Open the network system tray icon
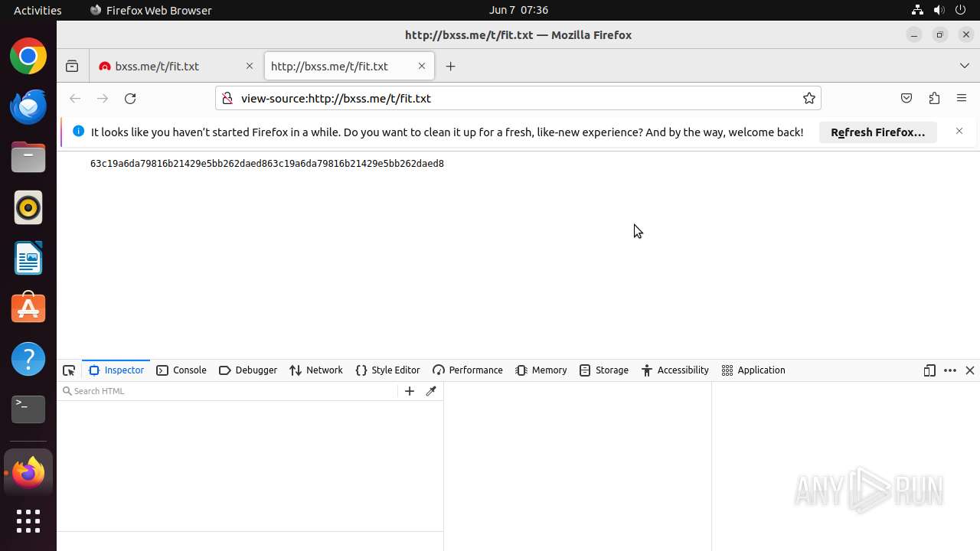 pyautogui.click(x=917, y=10)
